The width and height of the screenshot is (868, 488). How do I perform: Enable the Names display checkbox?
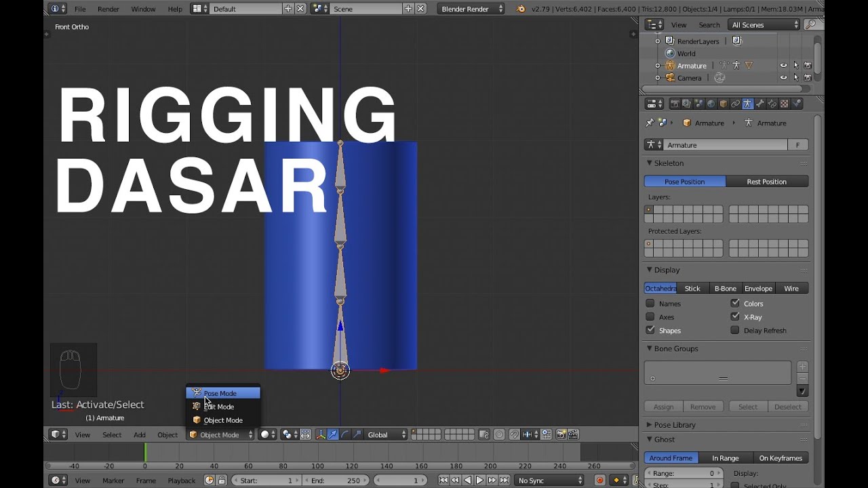pos(650,304)
